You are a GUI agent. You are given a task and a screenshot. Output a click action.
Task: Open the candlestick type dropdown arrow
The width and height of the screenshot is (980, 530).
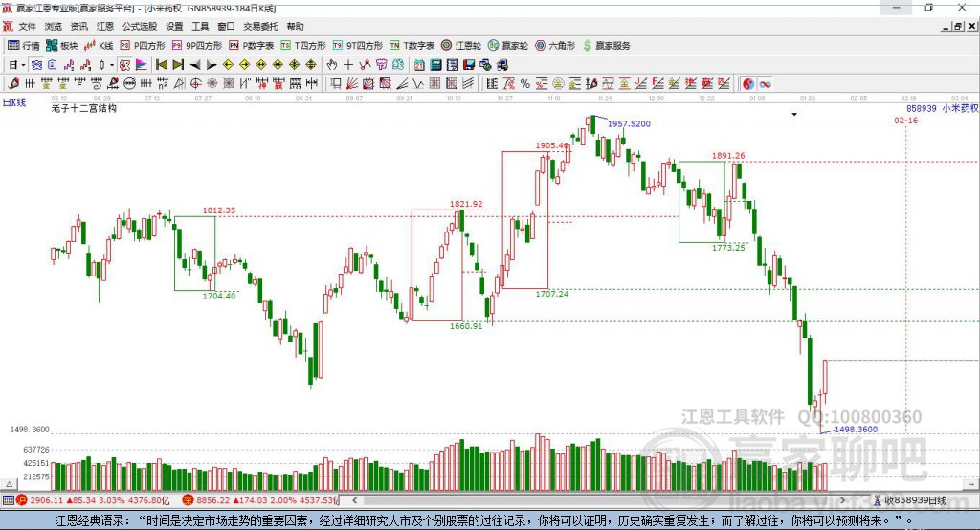pos(112,65)
